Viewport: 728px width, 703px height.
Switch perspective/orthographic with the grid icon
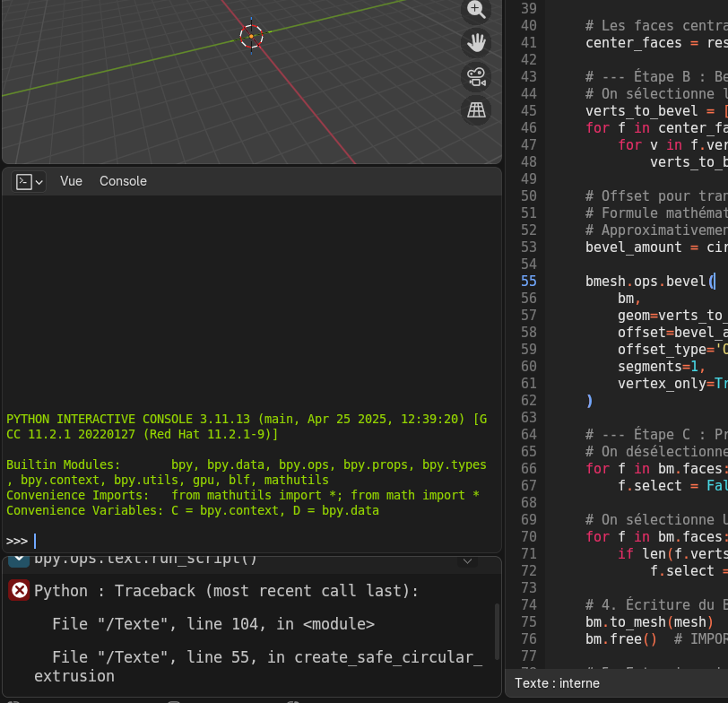(476, 109)
